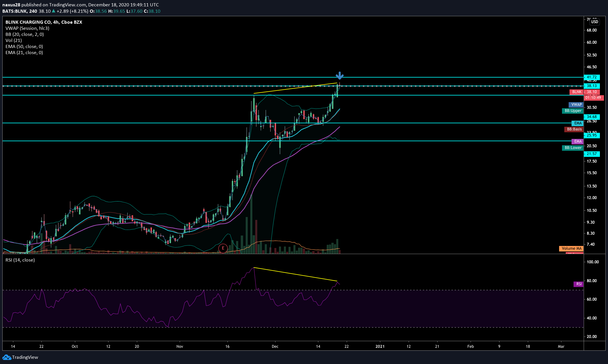The height and width of the screenshot is (364, 608).
Task: Click the 10.50 price axis value
Action: [x=592, y=210]
